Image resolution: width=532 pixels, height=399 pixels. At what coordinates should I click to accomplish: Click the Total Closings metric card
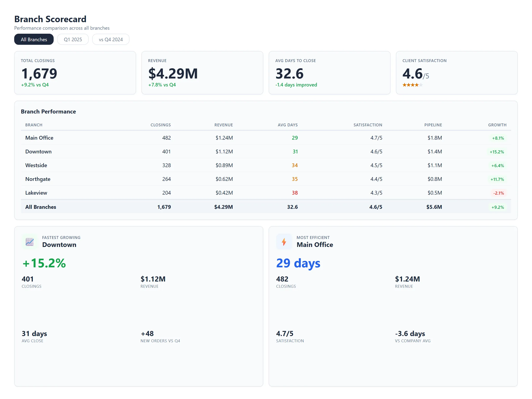[75, 73]
